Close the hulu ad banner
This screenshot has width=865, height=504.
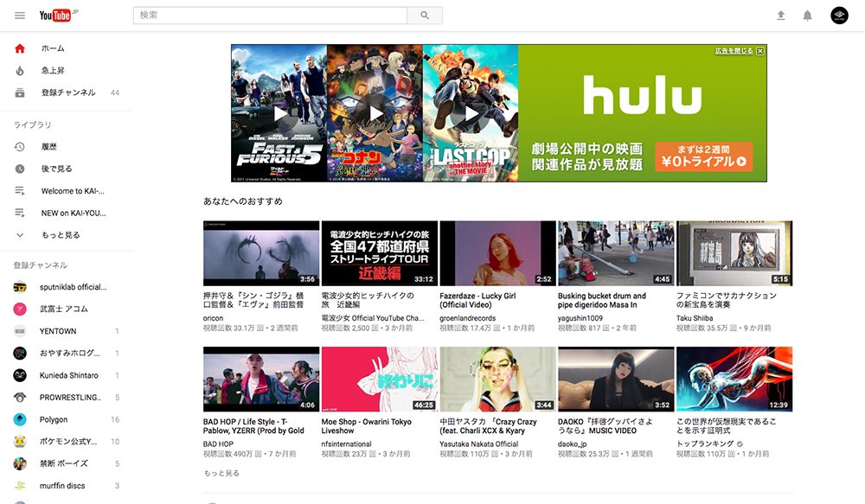point(759,52)
